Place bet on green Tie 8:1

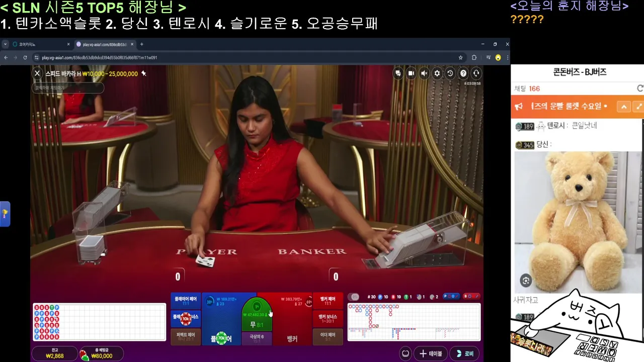click(257, 314)
